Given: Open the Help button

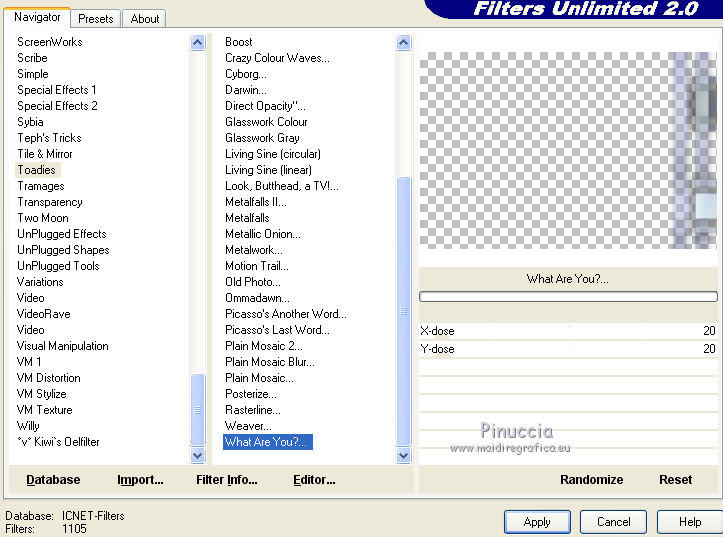Looking at the screenshot, I should coord(690,522).
